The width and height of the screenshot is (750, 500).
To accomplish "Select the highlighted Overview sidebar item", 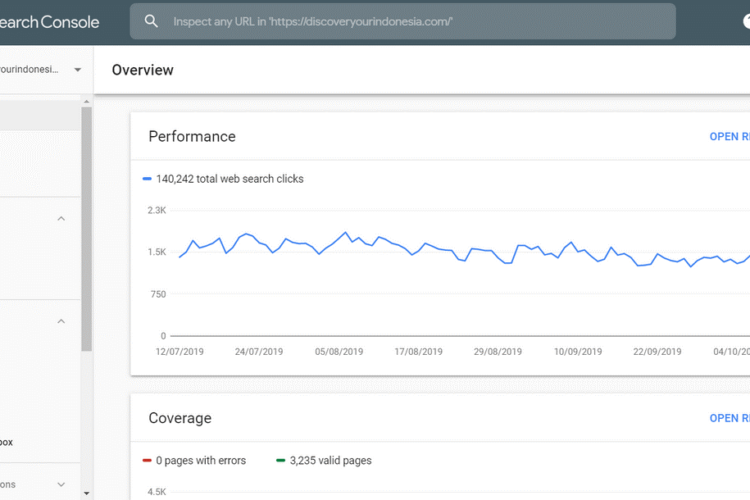I will point(40,115).
